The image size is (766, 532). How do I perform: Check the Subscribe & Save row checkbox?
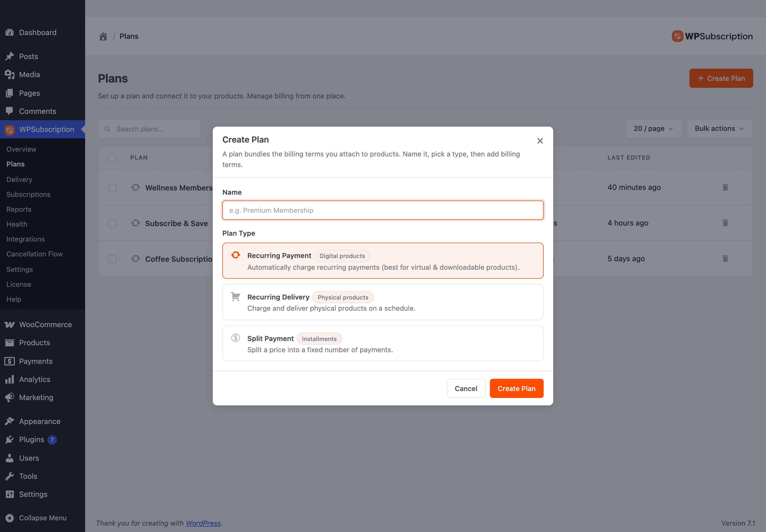coord(112,223)
